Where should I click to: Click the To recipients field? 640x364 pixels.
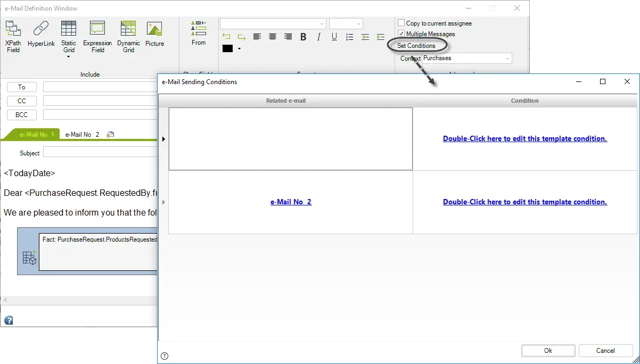[x=101, y=87]
